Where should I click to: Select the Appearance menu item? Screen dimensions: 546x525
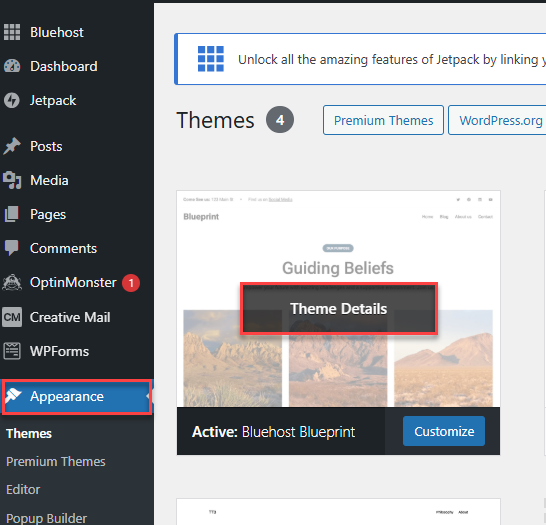point(77,397)
